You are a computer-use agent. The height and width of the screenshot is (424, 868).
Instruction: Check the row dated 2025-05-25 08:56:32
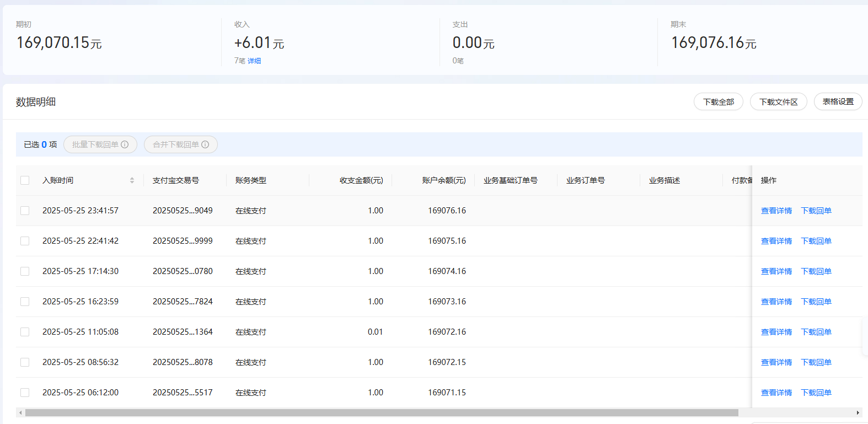25,362
